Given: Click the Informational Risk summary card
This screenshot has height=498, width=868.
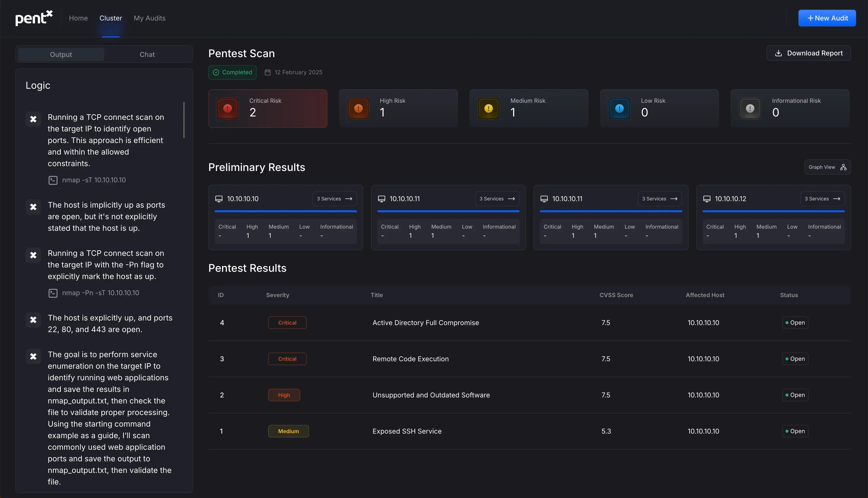Looking at the screenshot, I should click(790, 109).
